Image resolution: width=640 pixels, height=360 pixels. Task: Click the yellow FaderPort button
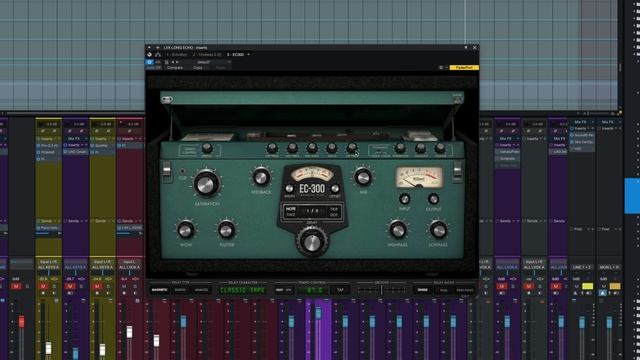[x=464, y=68]
